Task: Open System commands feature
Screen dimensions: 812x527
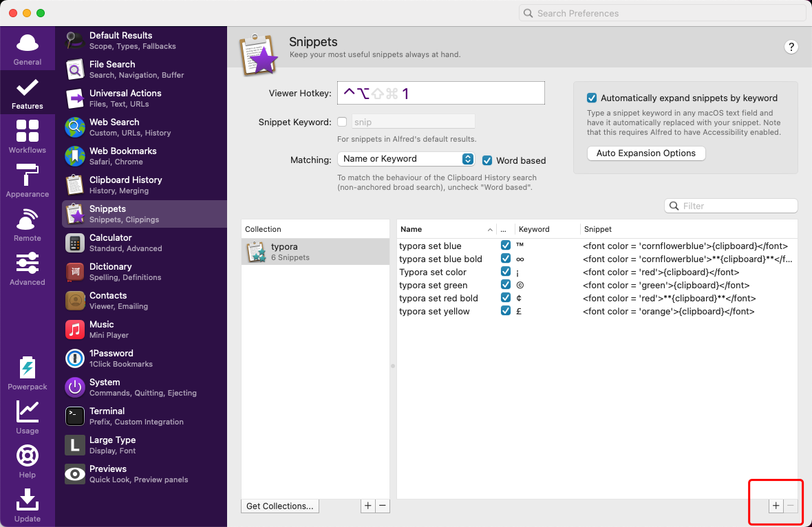Action: pyautogui.click(x=144, y=388)
